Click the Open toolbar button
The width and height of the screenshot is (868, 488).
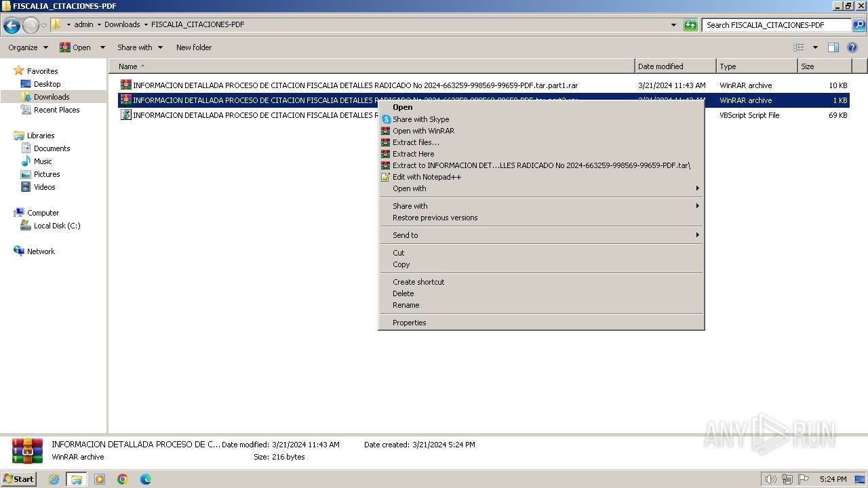tap(75, 47)
